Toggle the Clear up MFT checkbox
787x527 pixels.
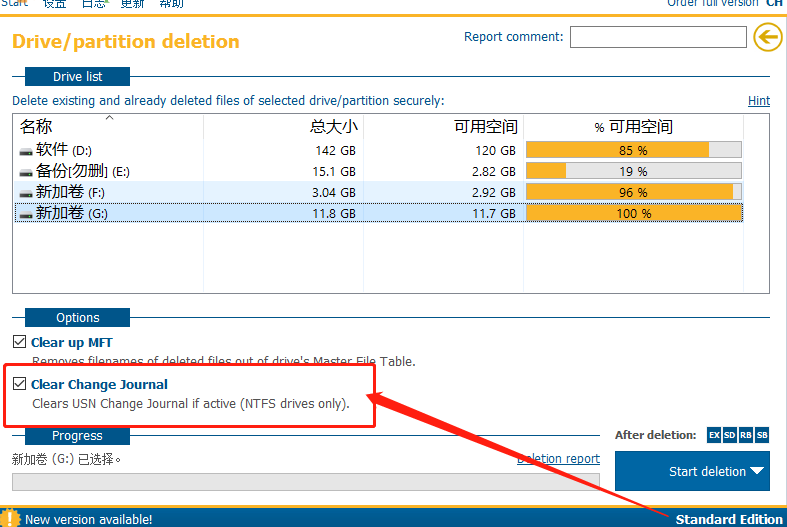pyautogui.click(x=20, y=342)
